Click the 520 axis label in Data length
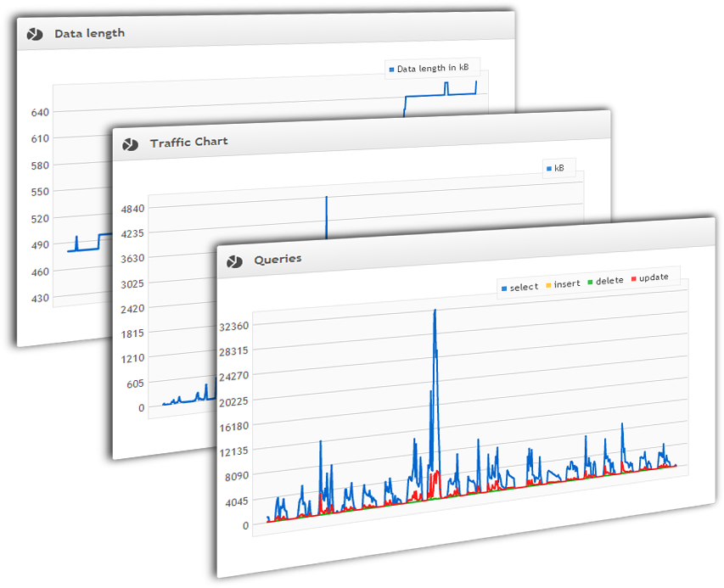Screen dimensions: 724x588 40,219
